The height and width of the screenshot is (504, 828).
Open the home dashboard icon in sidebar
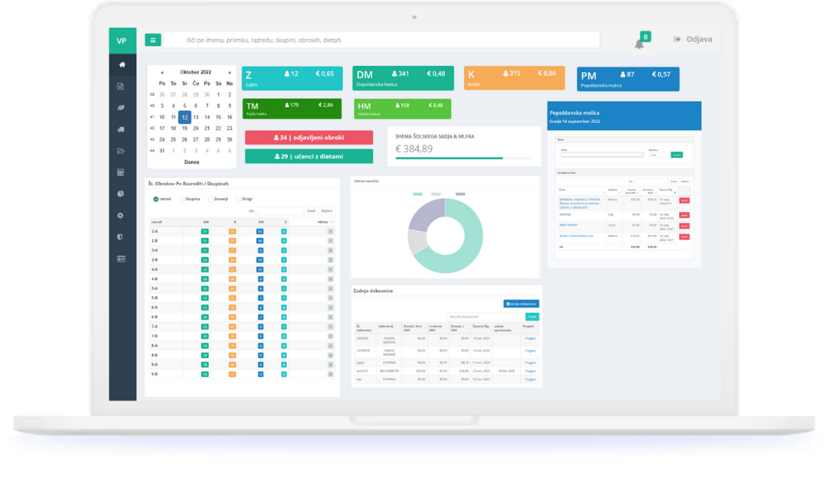coord(122,65)
